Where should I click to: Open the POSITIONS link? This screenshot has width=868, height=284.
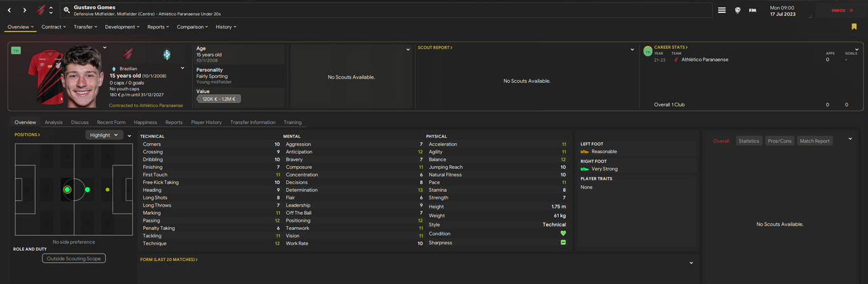point(27,135)
